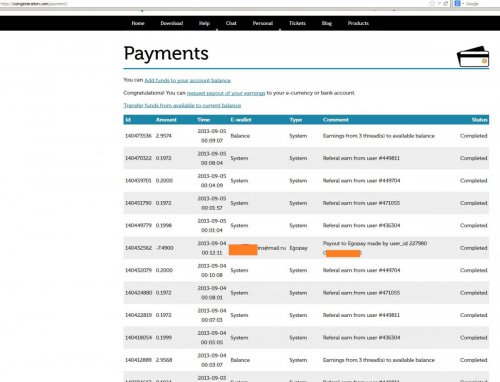Click the Payout to Egopay comment text
Screen dimensions: 500x382
click(375, 244)
